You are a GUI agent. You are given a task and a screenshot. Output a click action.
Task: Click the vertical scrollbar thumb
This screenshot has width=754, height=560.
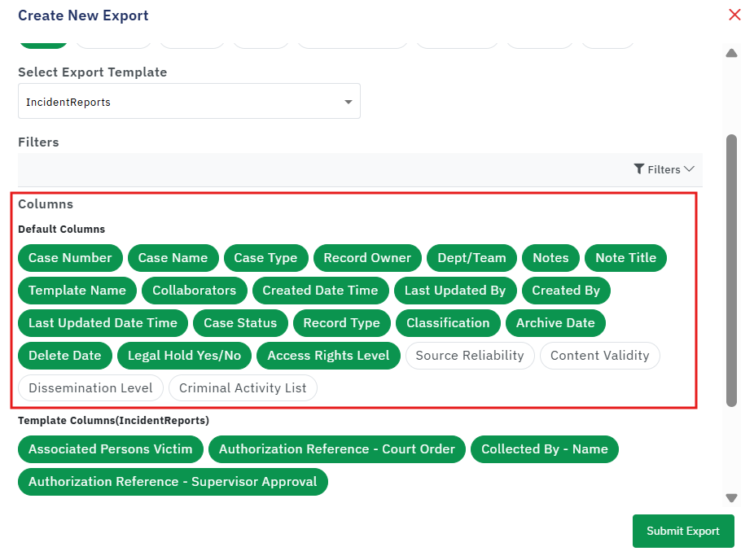731,270
